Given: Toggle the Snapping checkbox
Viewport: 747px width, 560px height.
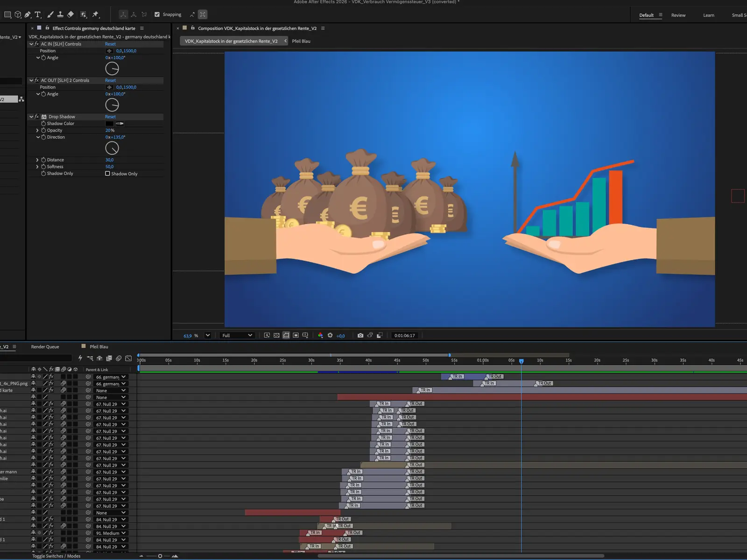Looking at the screenshot, I should click(157, 14).
